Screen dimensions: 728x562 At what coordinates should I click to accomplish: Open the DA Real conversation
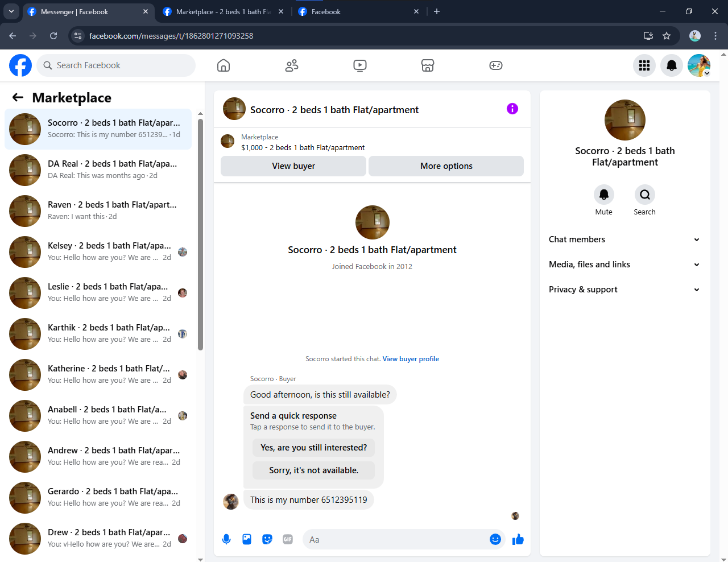[x=98, y=170]
